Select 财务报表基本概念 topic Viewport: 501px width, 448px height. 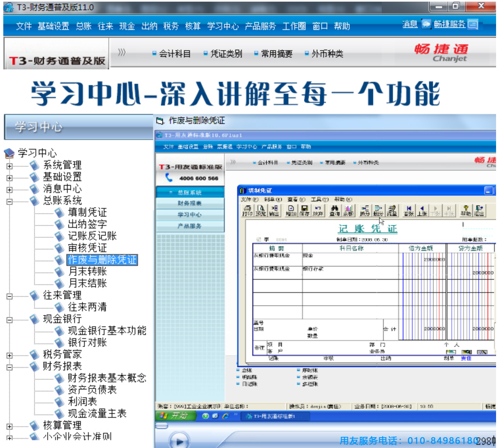pos(107,378)
